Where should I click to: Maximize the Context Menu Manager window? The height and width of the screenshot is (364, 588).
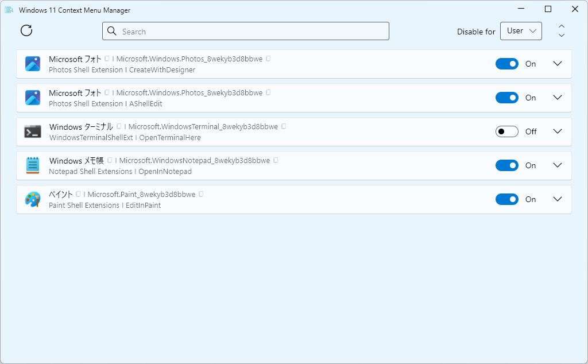[x=548, y=9]
